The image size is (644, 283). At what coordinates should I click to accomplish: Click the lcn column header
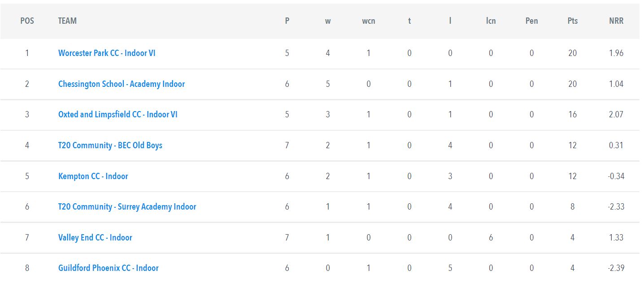491,21
